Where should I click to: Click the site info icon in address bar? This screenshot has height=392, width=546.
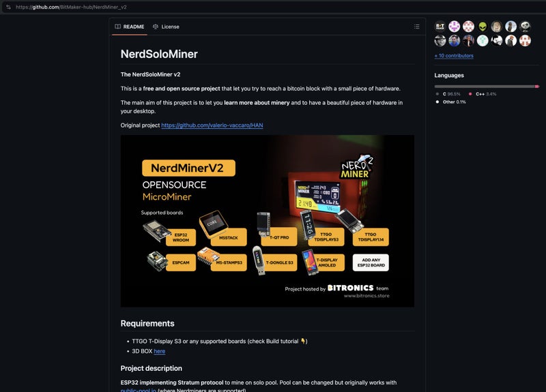8,7
